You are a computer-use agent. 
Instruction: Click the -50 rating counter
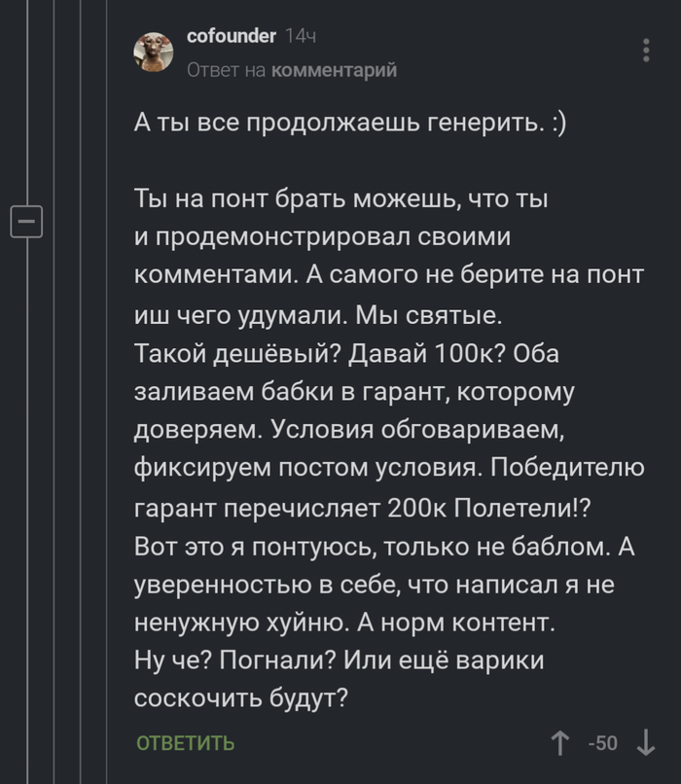click(x=603, y=744)
